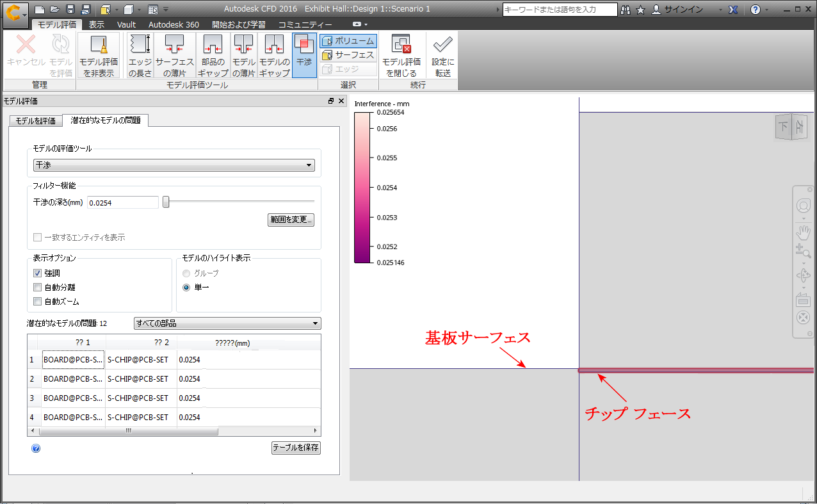Click the Autodesk Exchange X icon
817x504 pixels.
tap(734, 10)
